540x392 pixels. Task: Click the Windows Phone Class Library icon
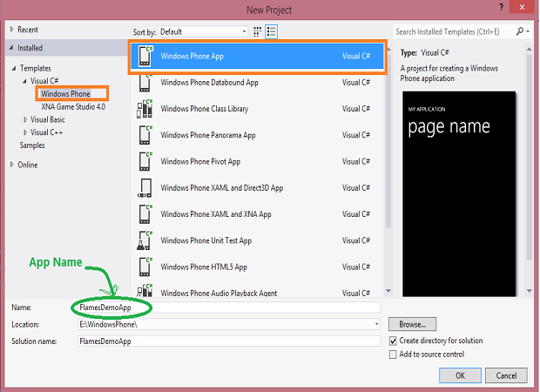(x=145, y=109)
